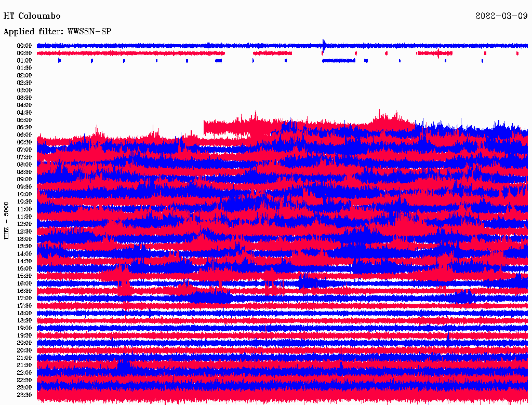The width and height of the screenshot is (532, 405).
Task: Select the 05:00 time label
Action: [x=24, y=120]
